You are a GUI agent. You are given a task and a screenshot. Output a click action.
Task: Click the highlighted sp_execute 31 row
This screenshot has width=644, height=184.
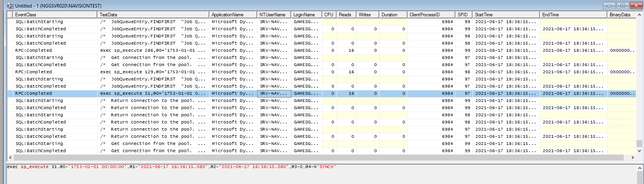tap(153, 94)
